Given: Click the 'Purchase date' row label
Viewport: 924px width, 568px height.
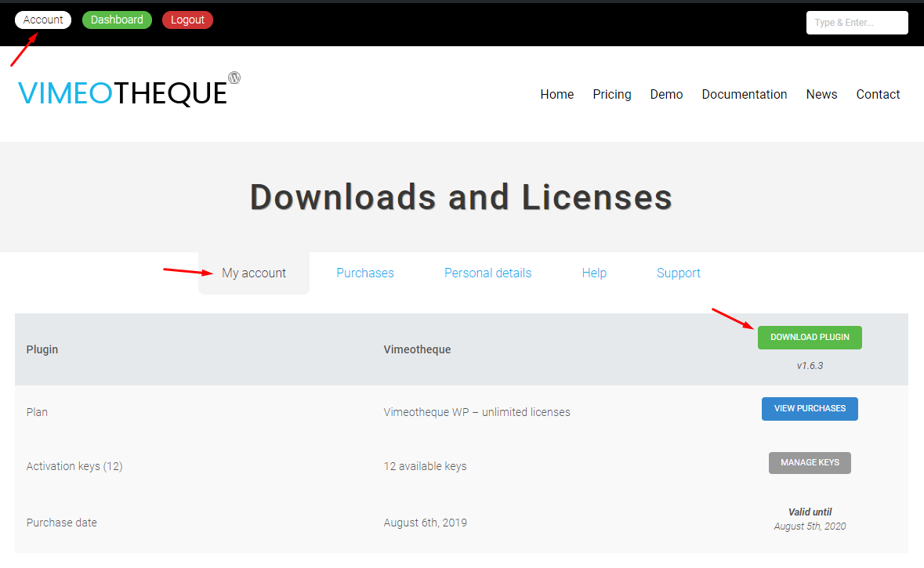Looking at the screenshot, I should pyautogui.click(x=61, y=523).
